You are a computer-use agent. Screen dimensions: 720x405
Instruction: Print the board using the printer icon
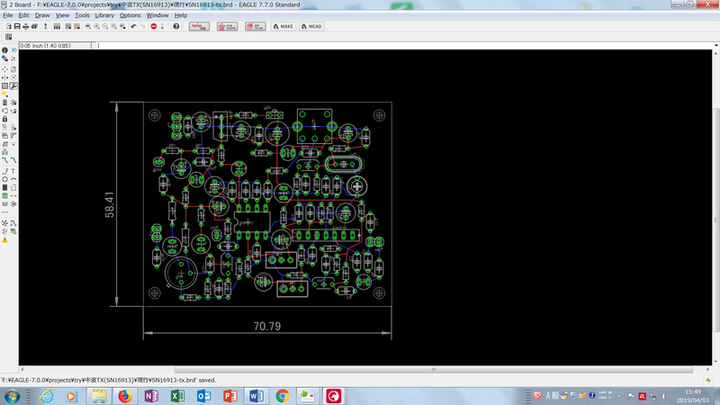click(27, 26)
